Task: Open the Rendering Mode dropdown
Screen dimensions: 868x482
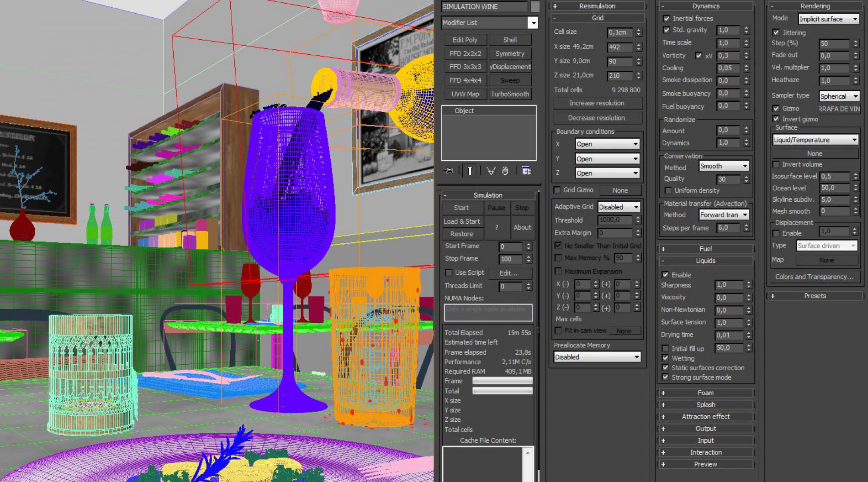Action: coord(828,19)
